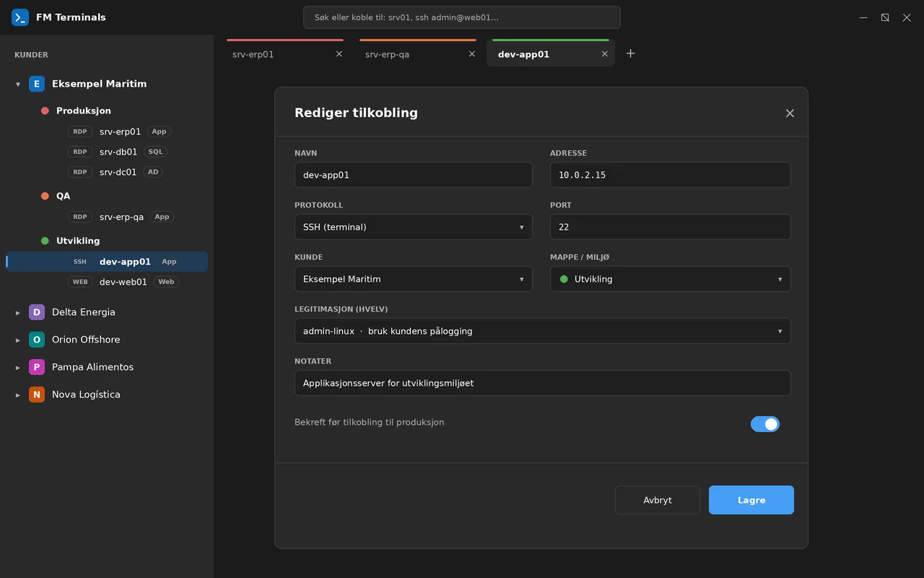
Task: Open the Protokoll dropdown
Action: coord(414,227)
